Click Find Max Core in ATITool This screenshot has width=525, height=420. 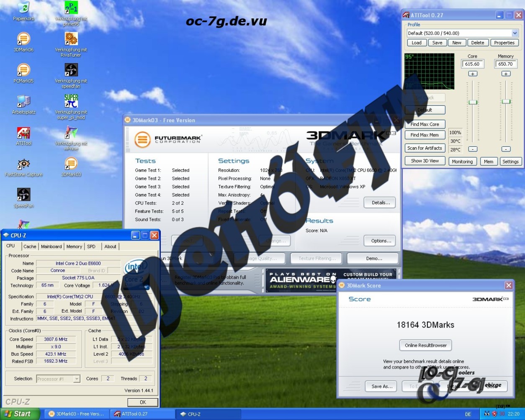[x=425, y=124]
